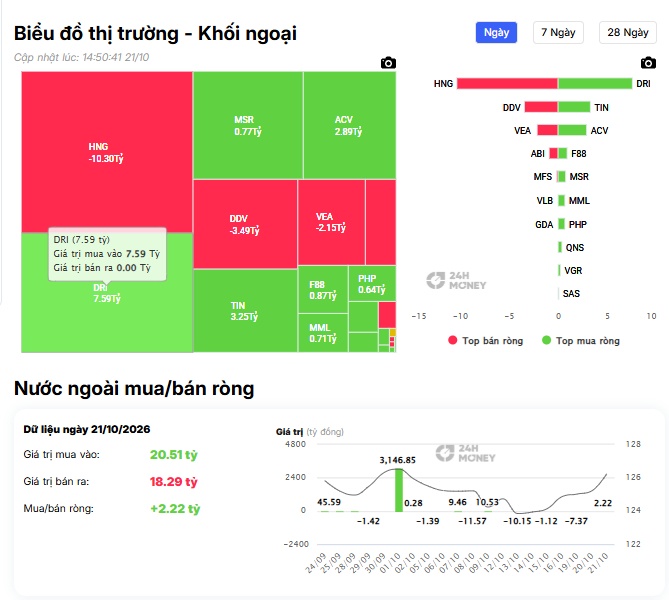Click the DDV -3.49Tỷ treemap tile

click(x=245, y=224)
